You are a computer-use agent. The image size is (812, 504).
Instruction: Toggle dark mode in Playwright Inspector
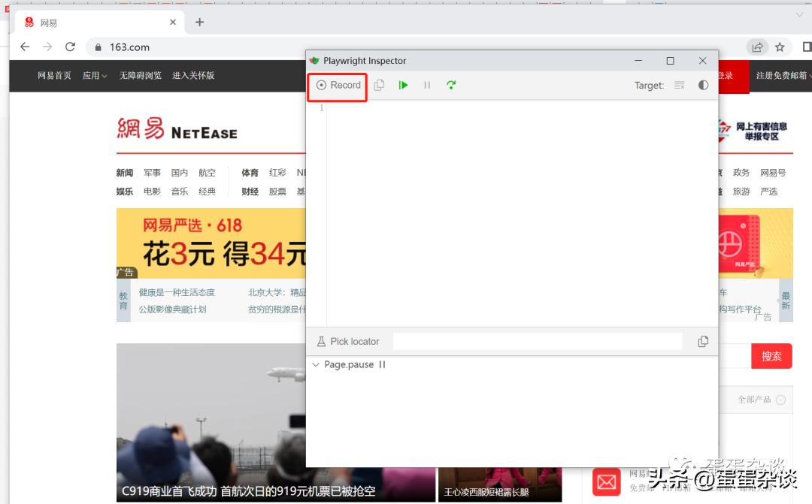tap(703, 86)
